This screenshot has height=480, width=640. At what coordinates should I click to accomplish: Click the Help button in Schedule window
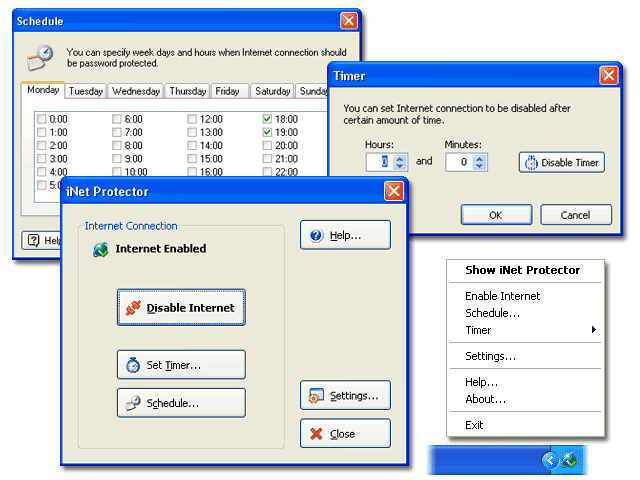[x=42, y=240]
